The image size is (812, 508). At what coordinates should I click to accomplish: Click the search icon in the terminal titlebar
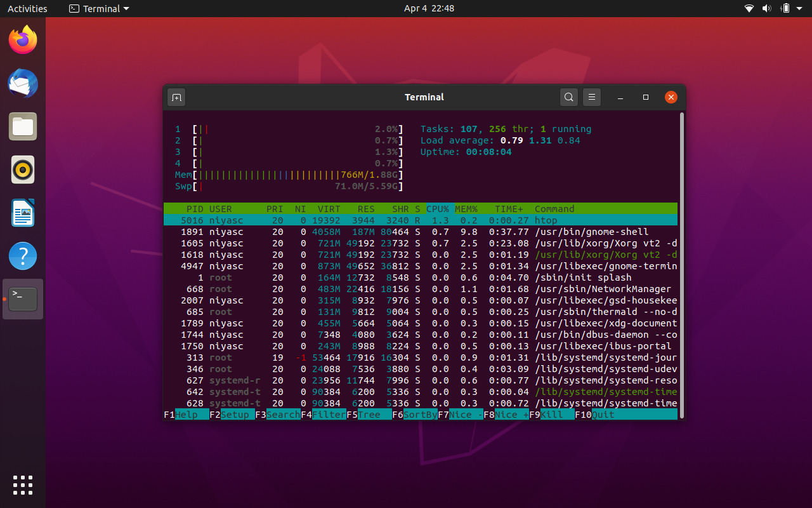click(x=568, y=97)
